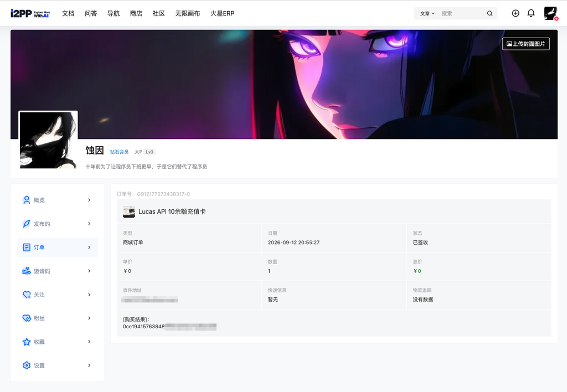Click the date 2026-09-12 20:55:27
567x392 pixels.
293,243
